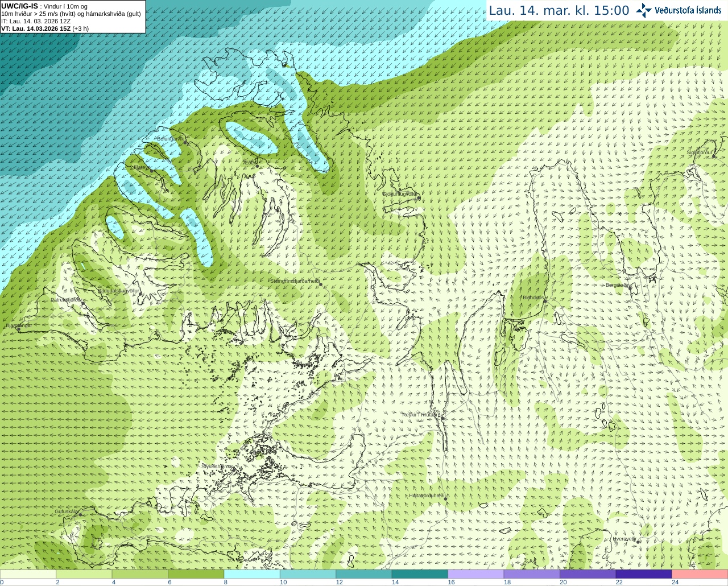The image size is (728, 586).
Task: Click the 20–22 m/s violet swatch
Action: tap(588, 574)
